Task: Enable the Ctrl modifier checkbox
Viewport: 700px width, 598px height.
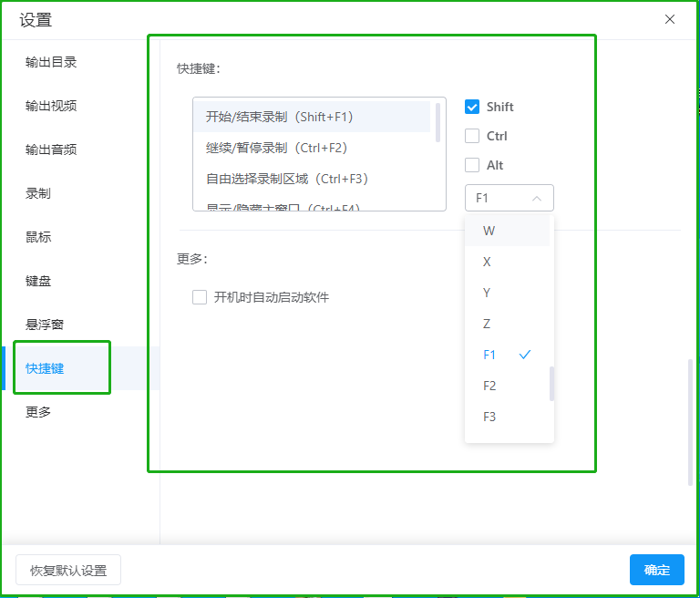Action: pos(472,136)
